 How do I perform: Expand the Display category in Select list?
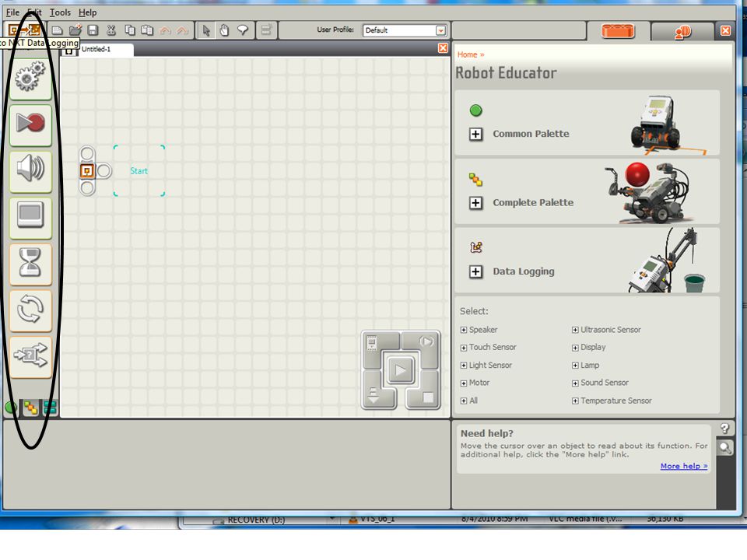pos(575,348)
